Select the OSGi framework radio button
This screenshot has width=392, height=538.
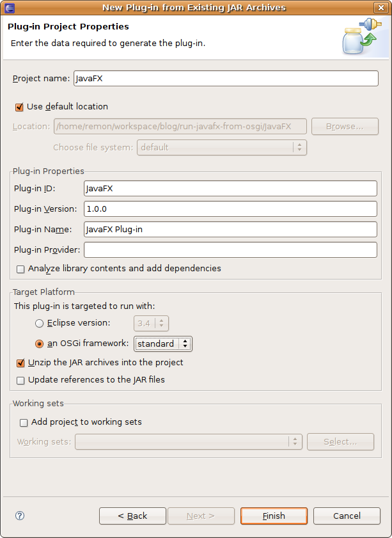tap(40, 344)
